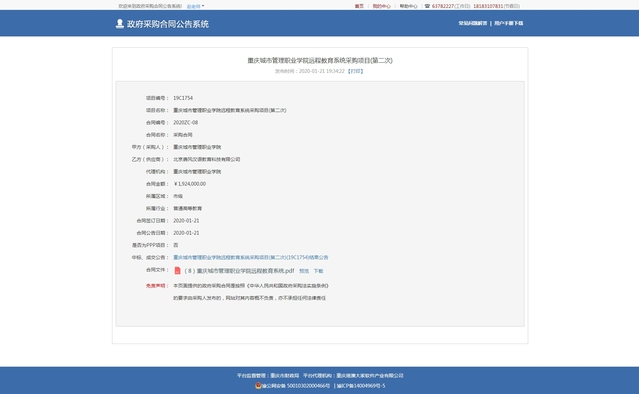
Task: Click the 是否为PPP项目 value 否
Action: tap(176, 245)
